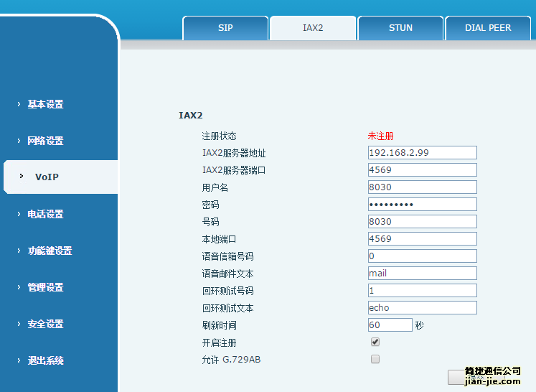Open 管理设置 in sidebar
Image resolution: width=536 pixels, height=392 pixels.
click(45, 287)
